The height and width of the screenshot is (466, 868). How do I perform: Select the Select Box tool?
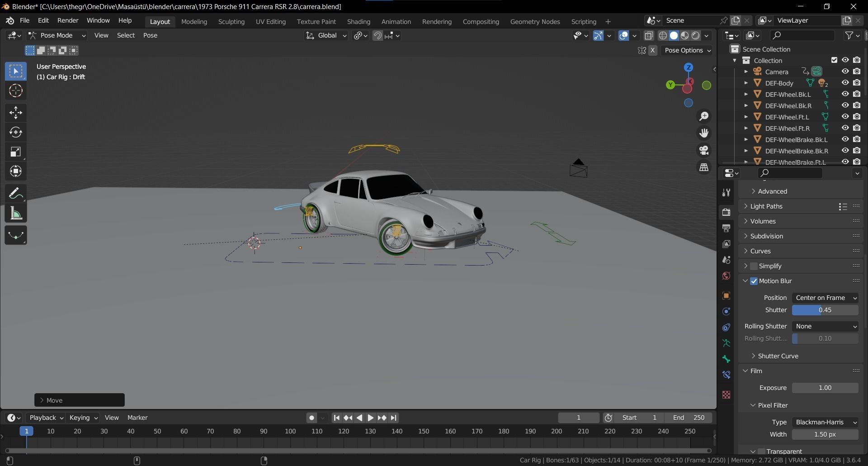pos(16,71)
